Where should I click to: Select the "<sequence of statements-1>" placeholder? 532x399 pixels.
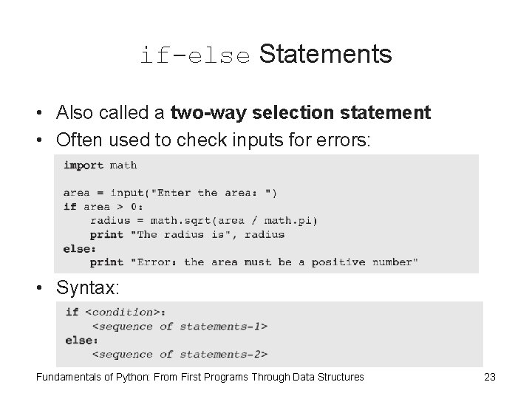tap(180, 326)
